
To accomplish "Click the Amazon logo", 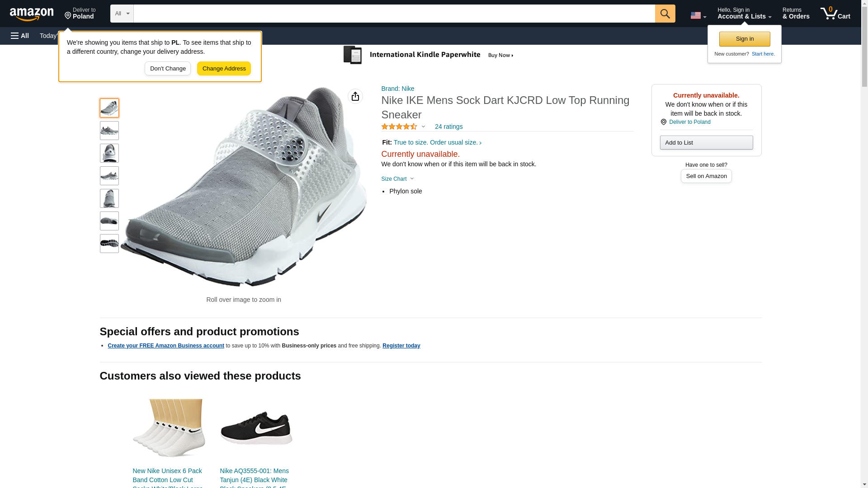I will tap(32, 14).
